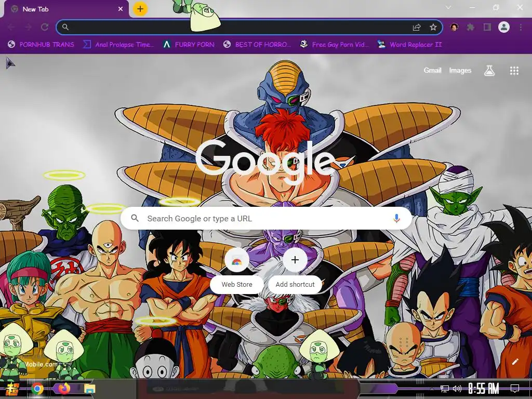Open the PORNHUB TRANS bookmark
The height and width of the screenshot is (399, 532).
pyautogui.click(x=41, y=45)
